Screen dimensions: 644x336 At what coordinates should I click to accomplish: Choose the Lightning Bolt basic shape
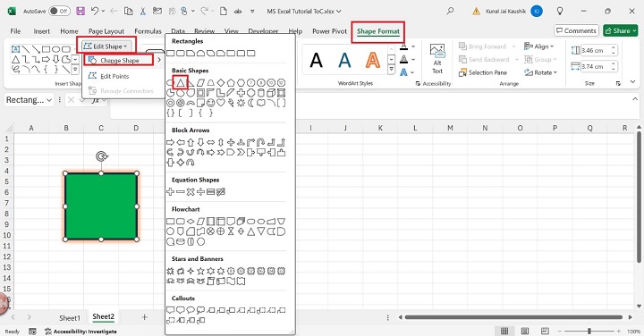click(x=231, y=103)
